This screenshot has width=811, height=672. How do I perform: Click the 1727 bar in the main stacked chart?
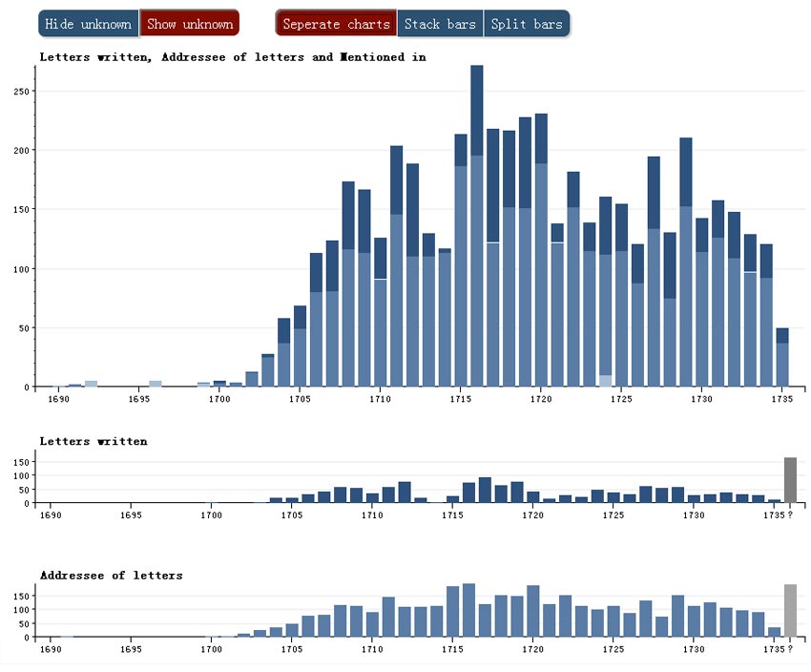pos(654,272)
